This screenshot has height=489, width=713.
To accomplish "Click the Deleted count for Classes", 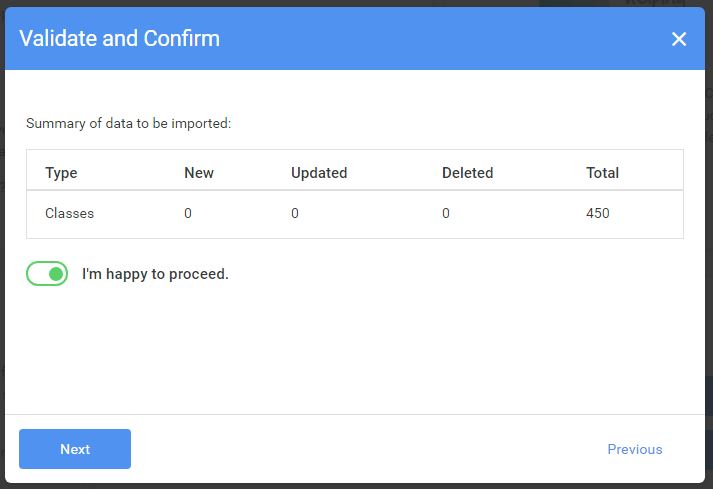I will [x=446, y=213].
